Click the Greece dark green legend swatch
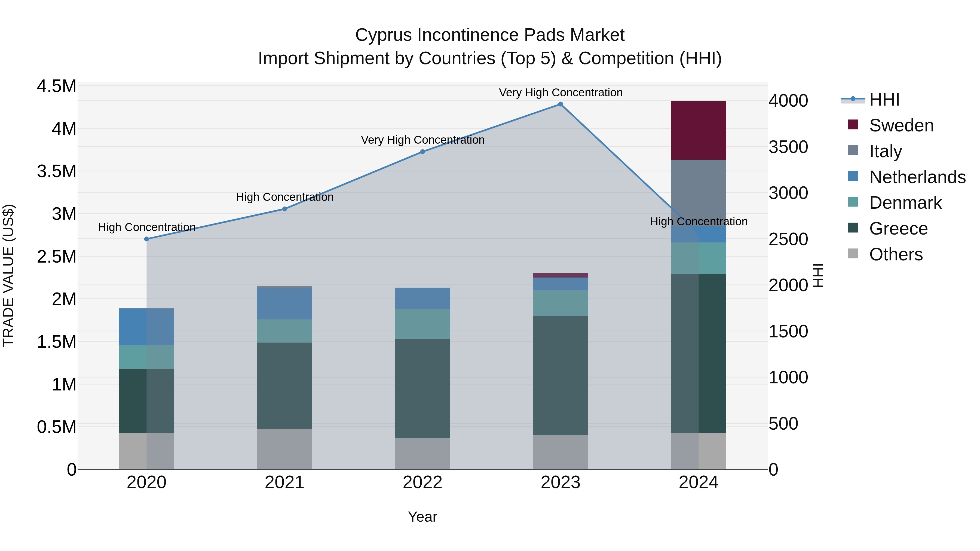Viewport: 980px width, 551px height. pyautogui.click(x=853, y=228)
